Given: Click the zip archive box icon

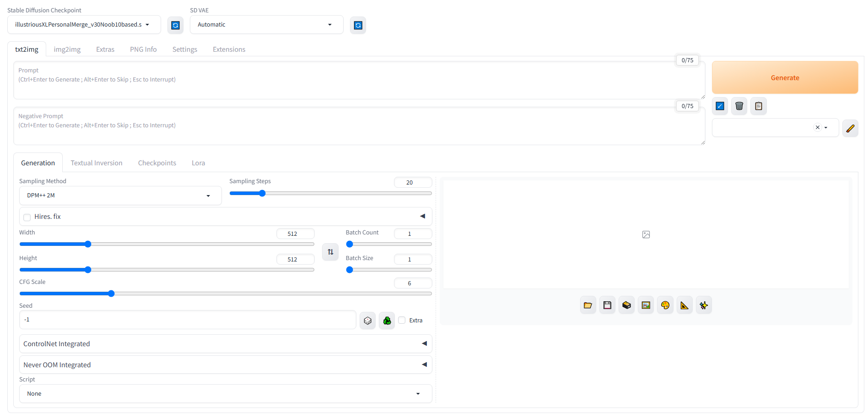Looking at the screenshot, I should coord(627,305).
